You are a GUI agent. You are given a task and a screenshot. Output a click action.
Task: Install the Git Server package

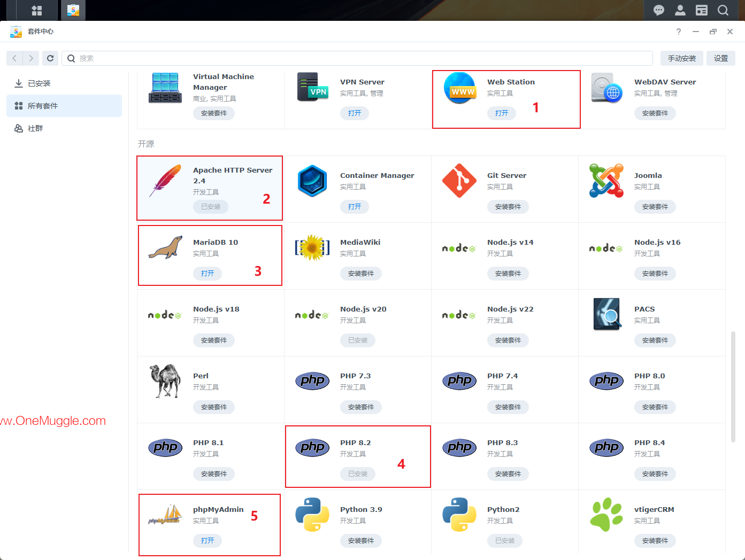[x=508, y=207]
